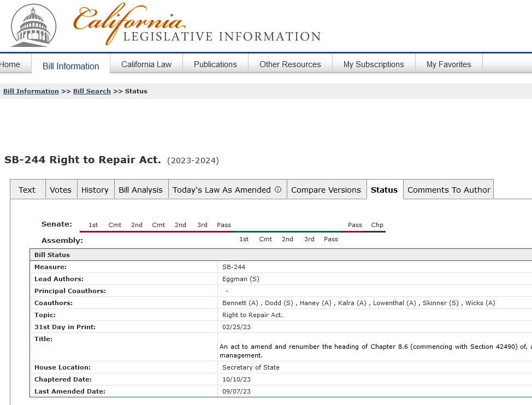This screenshot has width=532, height=405.
Task: Open Comments To Author tab
Action: 449,190
